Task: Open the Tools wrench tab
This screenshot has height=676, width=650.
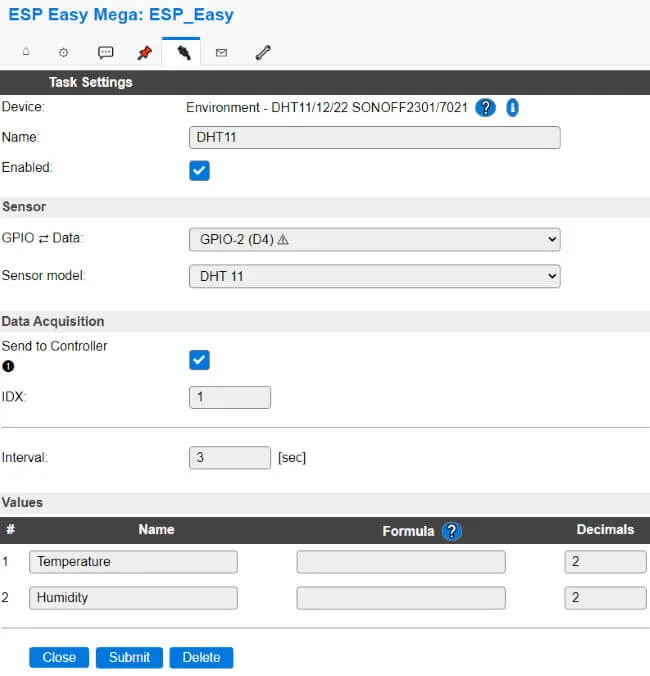Action: click(262, 52)
